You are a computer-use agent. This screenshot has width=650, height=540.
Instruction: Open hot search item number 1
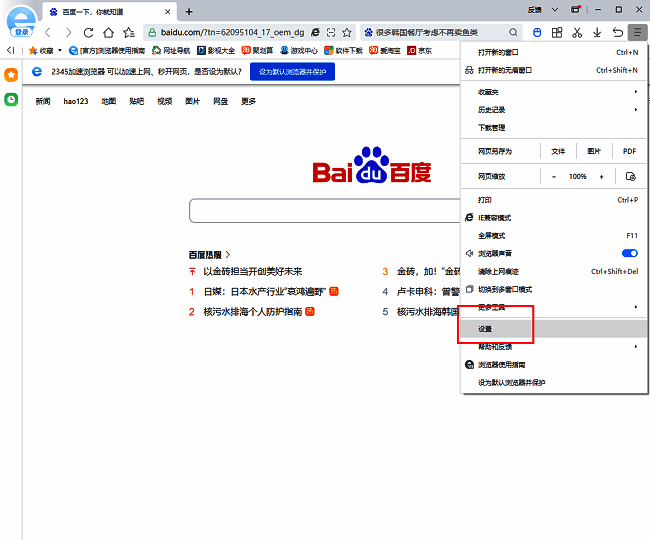pos(264,292)
